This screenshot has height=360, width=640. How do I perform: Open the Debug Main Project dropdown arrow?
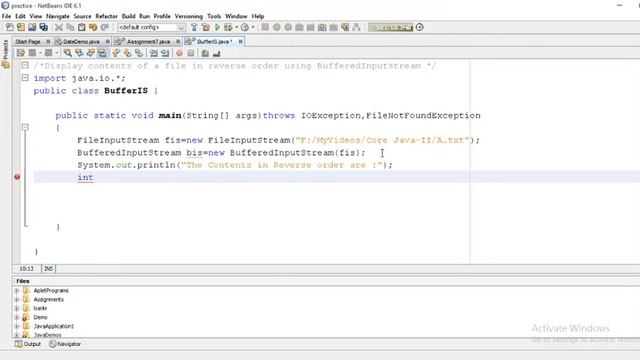(236, 27)
